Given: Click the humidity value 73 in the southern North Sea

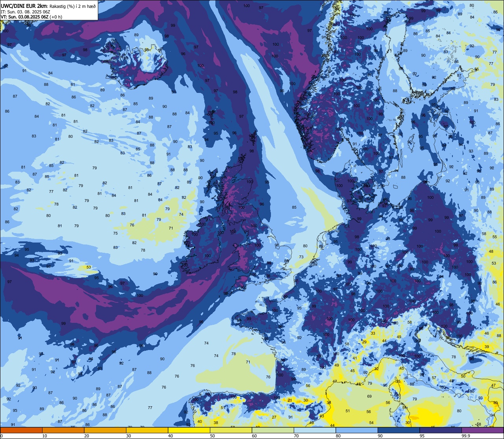Looking at the screenshot, I should [x=301, y=257].
